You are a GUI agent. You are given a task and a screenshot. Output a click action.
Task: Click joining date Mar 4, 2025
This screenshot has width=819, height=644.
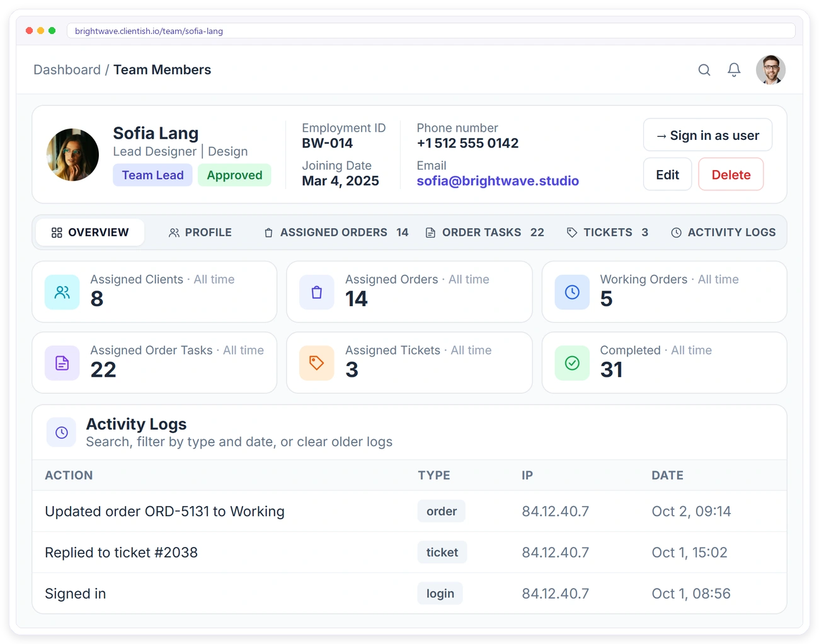click(340, 181)
